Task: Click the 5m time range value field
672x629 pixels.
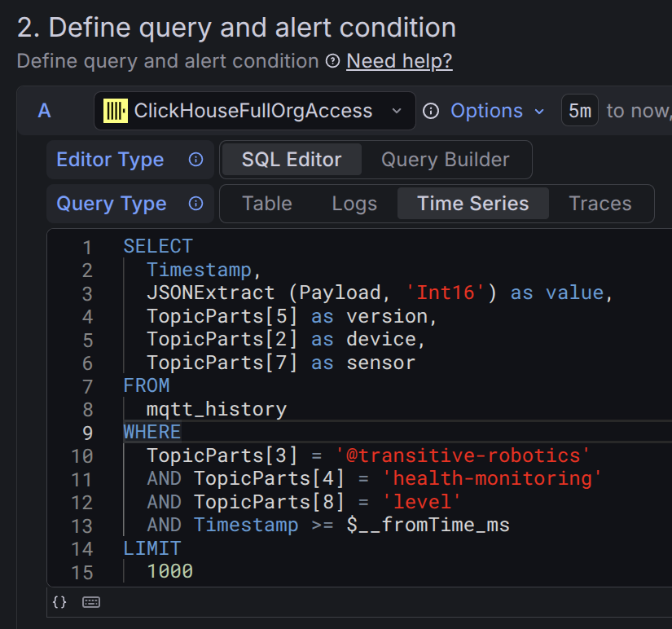Action: (x=579, y=111)
